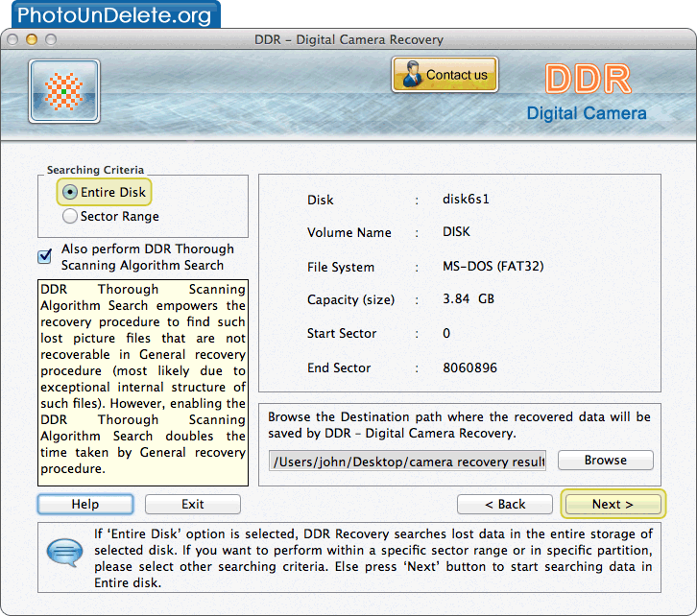Proceed with the Next > button

[613, 505]
